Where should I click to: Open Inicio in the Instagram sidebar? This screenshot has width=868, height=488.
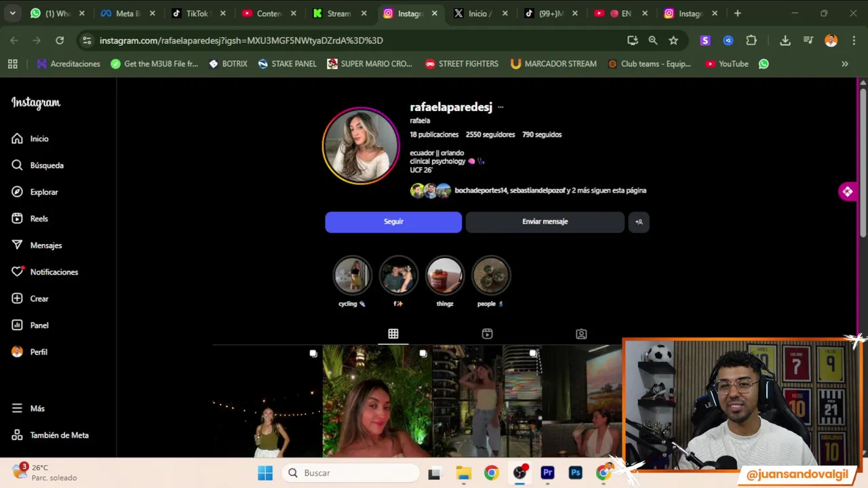[30, 138]
